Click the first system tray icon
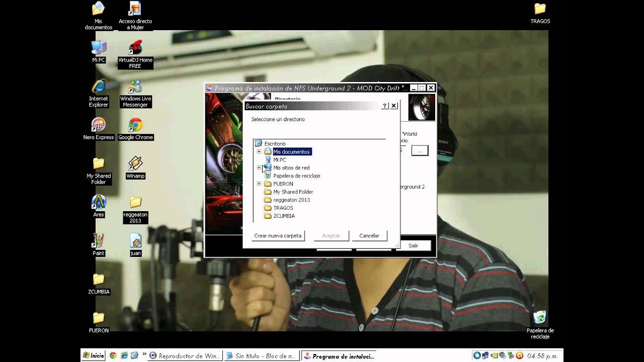This screenshot has height=362, width=644. pyautogui.click(x=476, y=355)
